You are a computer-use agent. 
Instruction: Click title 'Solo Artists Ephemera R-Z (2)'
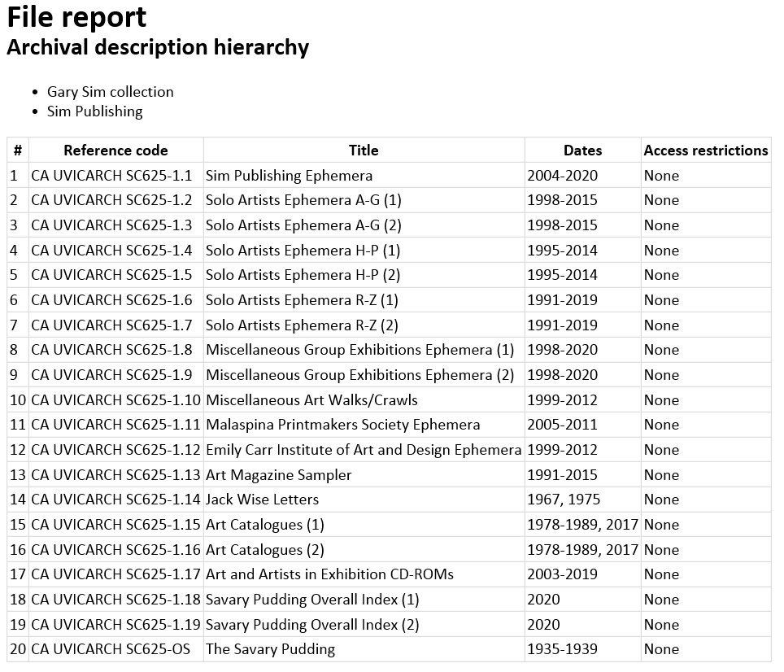302,325
